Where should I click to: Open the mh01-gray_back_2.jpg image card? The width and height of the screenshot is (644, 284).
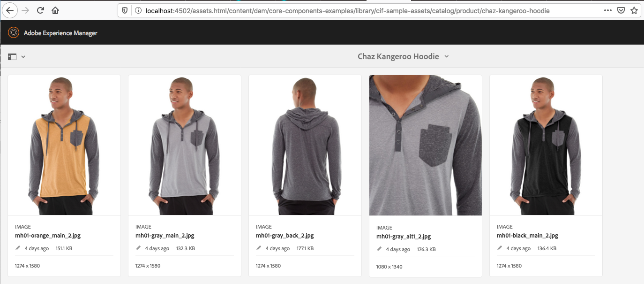305,176
